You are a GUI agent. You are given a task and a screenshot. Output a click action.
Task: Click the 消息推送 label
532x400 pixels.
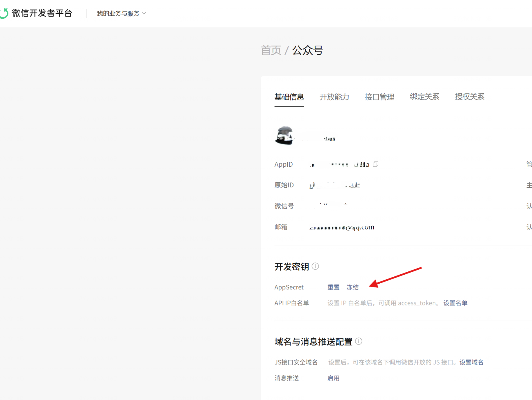click(287, 378)
